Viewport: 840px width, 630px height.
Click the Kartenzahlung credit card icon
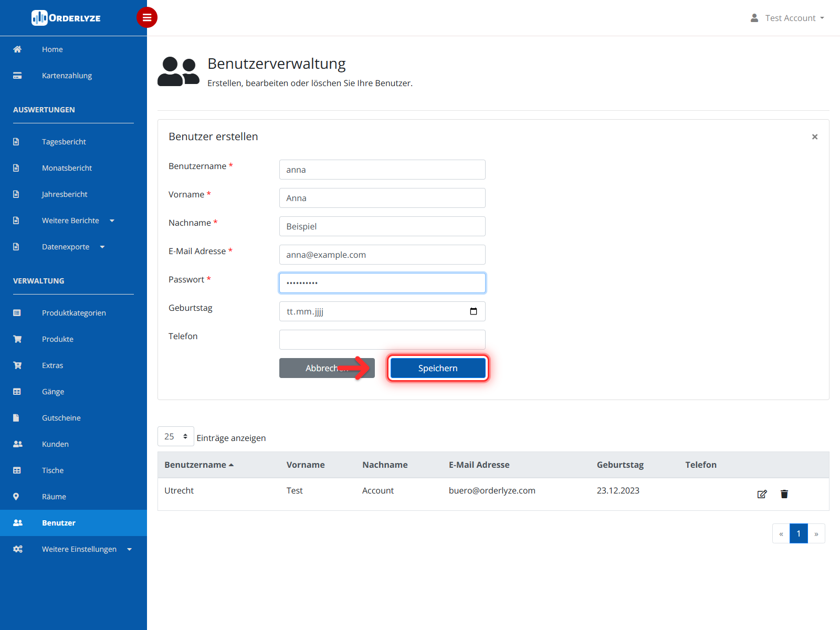coord(17,76)
